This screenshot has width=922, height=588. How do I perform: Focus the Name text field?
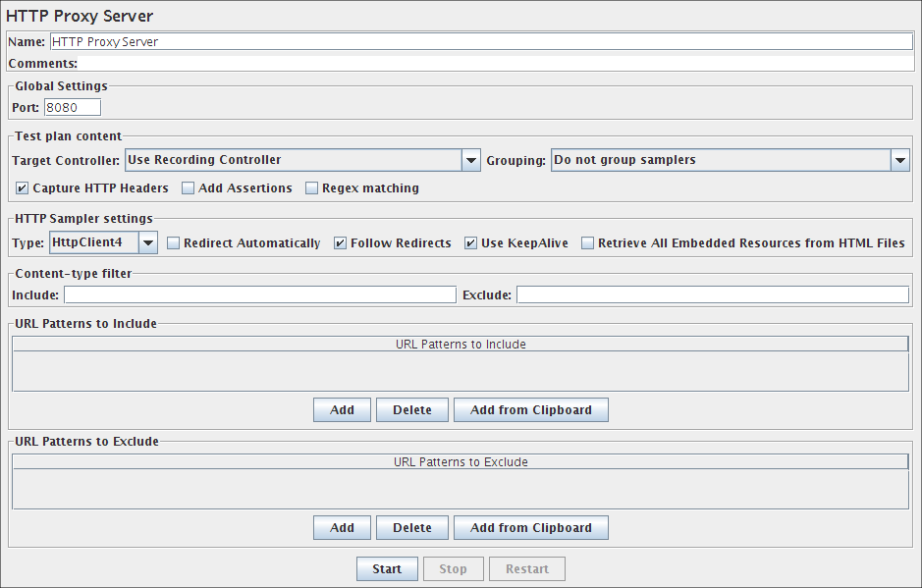(x=480, y=42)
